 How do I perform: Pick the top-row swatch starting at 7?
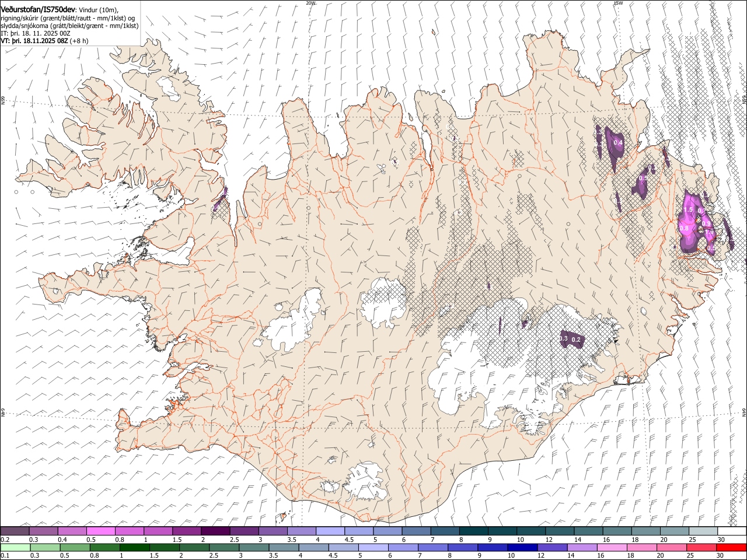coord(445,531)
